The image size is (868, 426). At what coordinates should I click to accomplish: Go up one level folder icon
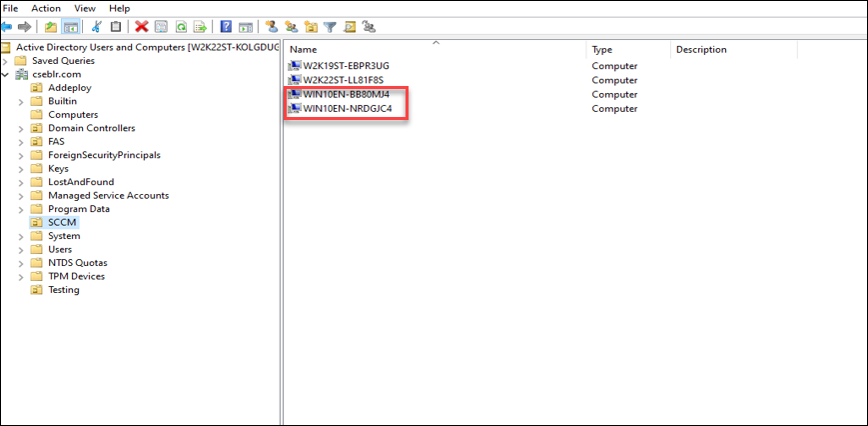pyautogui.click(x=51, y=27)
